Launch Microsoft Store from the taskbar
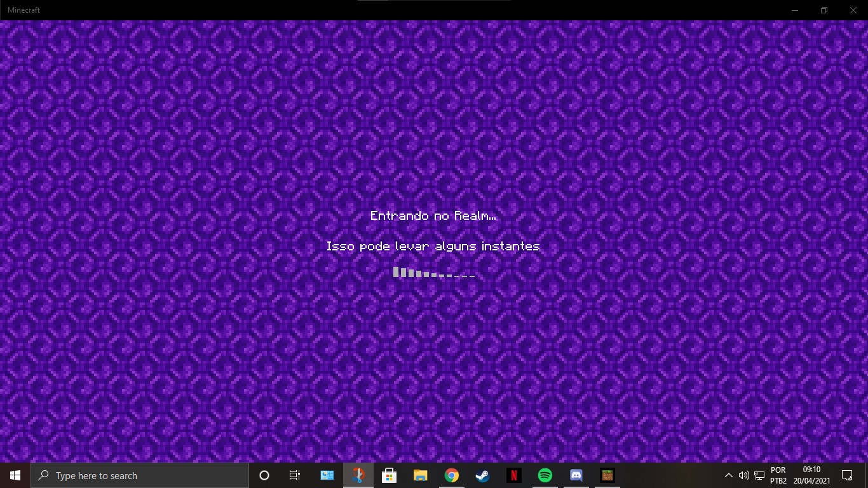868x488 pixels. coord(390,475)
